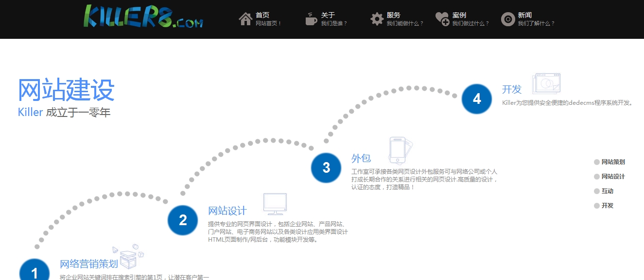Image resolution: width=644 pixels, height=280 pixels.
Task: Click the gear icon for 服务
Action: [x=377, y=19]
